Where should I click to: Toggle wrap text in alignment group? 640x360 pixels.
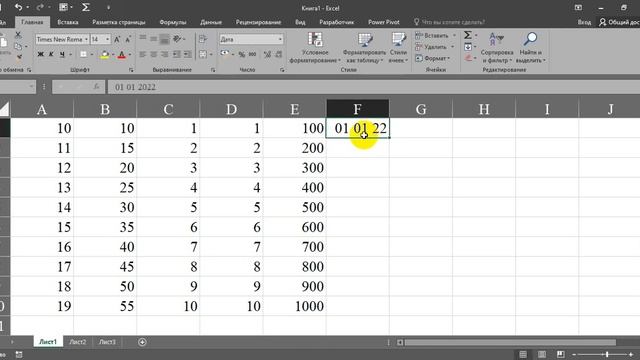(x=203, y=39)
